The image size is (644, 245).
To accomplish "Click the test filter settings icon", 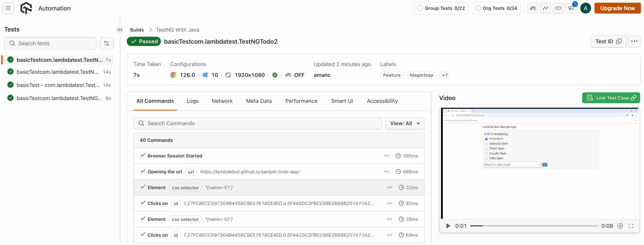I will (x=106, y=43).
